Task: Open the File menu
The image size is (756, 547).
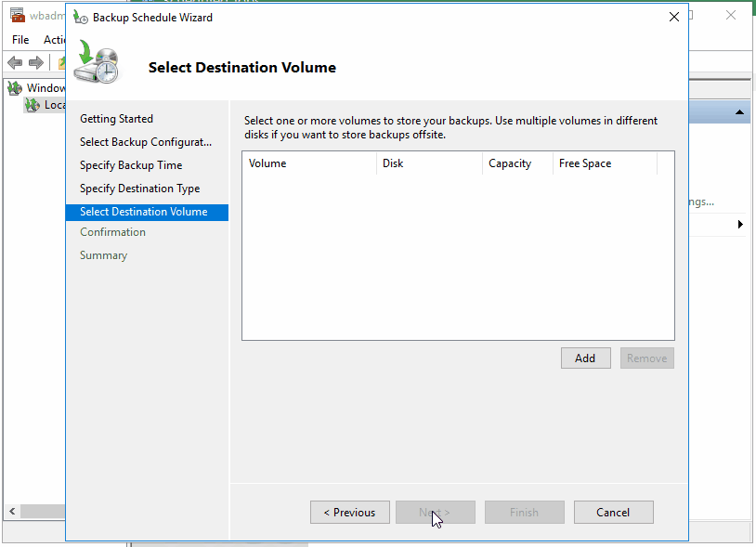Action: pyautogui.click(x=20, y=40)
